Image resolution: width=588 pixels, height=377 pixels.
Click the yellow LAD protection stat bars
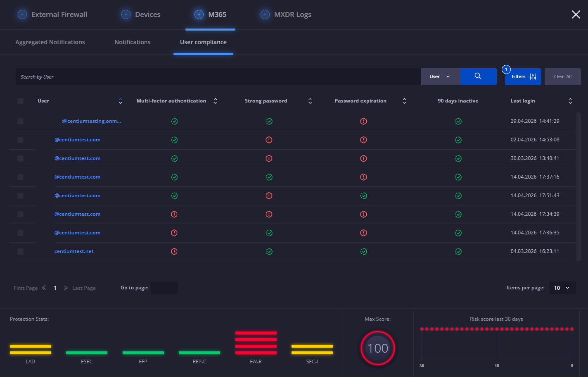pos(31,349)
